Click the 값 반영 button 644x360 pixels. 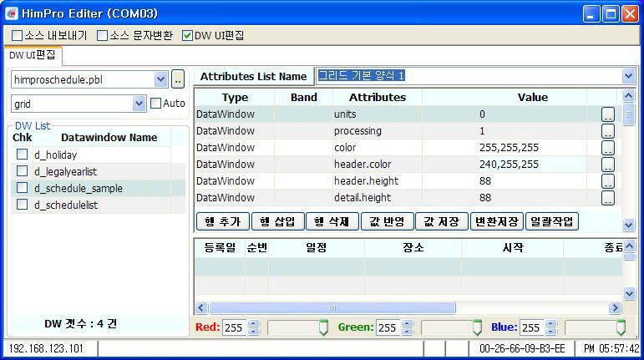point(387,221)
